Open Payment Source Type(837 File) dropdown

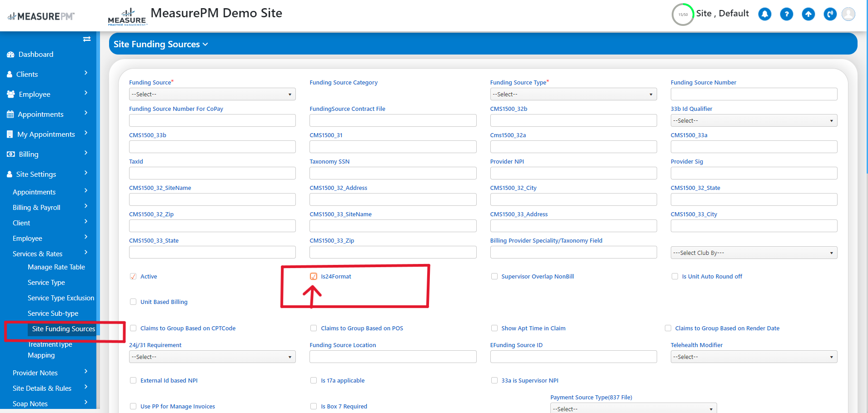(634, 408)
